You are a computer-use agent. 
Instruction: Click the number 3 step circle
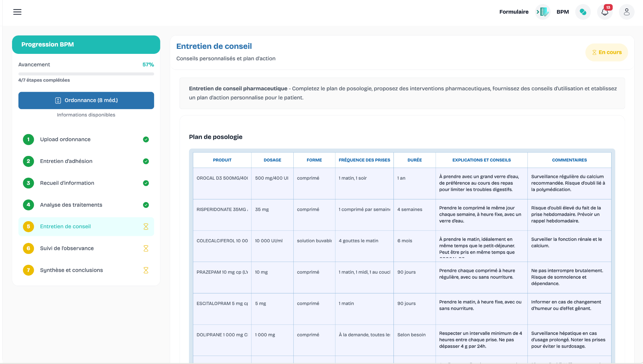[x=28, y=183]
